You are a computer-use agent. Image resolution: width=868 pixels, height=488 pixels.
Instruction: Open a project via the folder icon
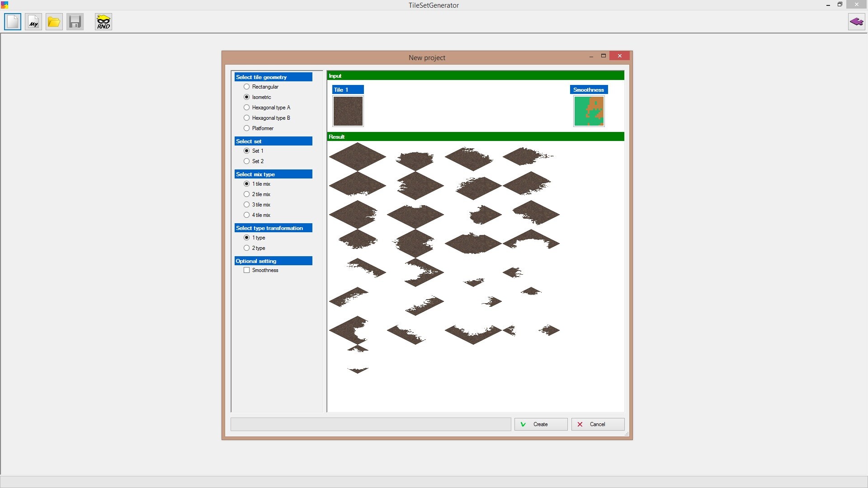point(54,22)
